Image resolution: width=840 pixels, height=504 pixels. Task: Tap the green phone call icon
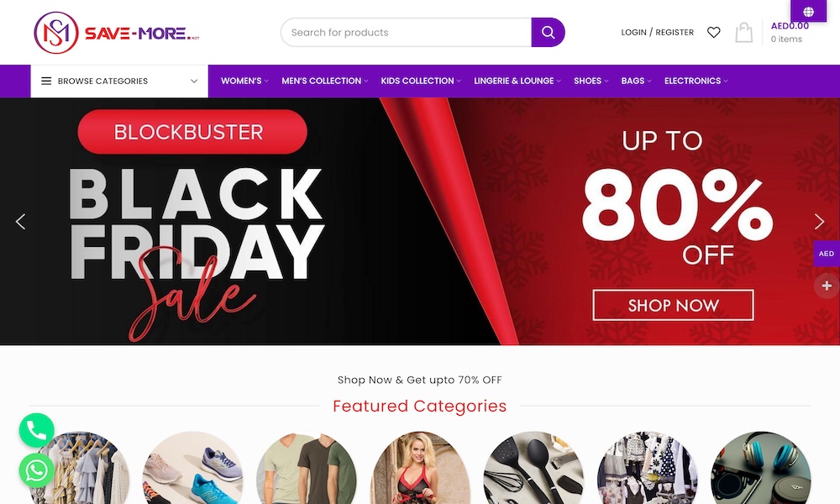click(x=36, y=430)
